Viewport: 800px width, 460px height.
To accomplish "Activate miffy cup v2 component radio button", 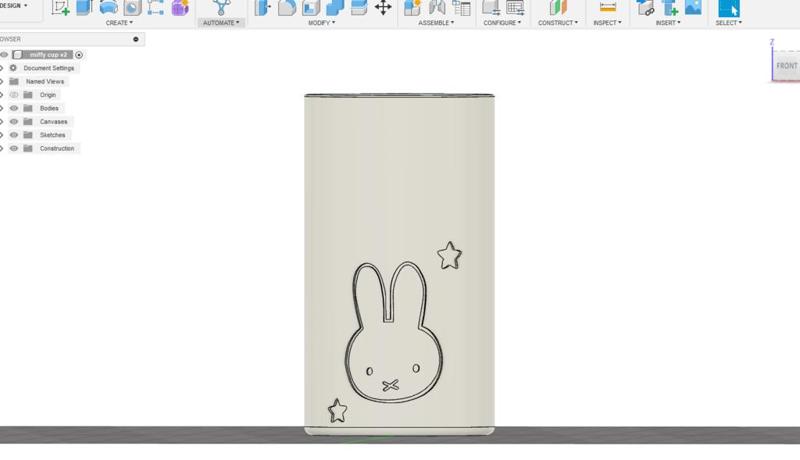I will click(79, 55).
